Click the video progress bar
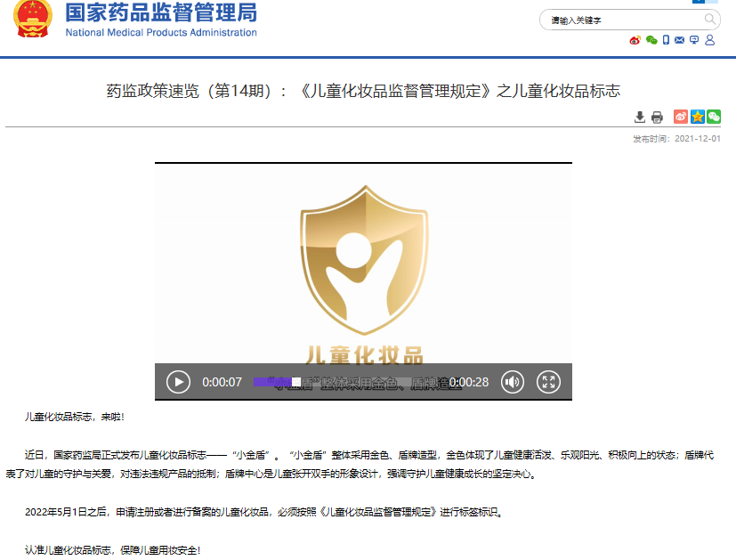The width and height of the screenshot is (736, 560). point(347,382)
